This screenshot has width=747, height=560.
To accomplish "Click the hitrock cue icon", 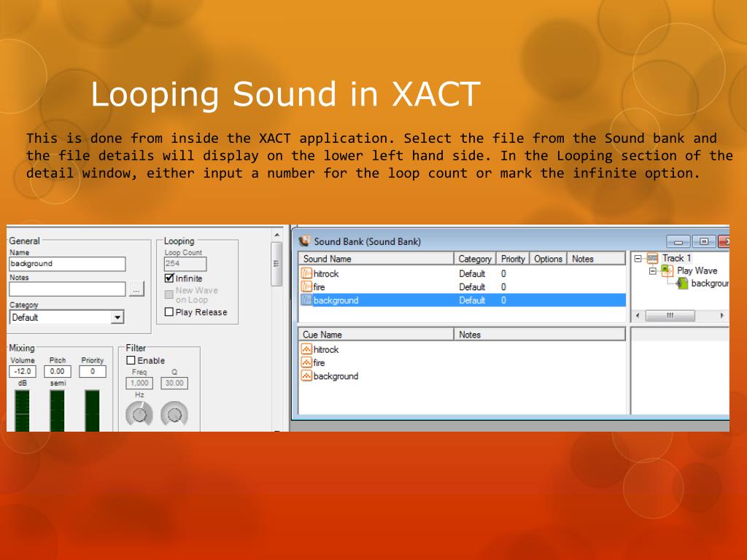I will click(306, 349).
